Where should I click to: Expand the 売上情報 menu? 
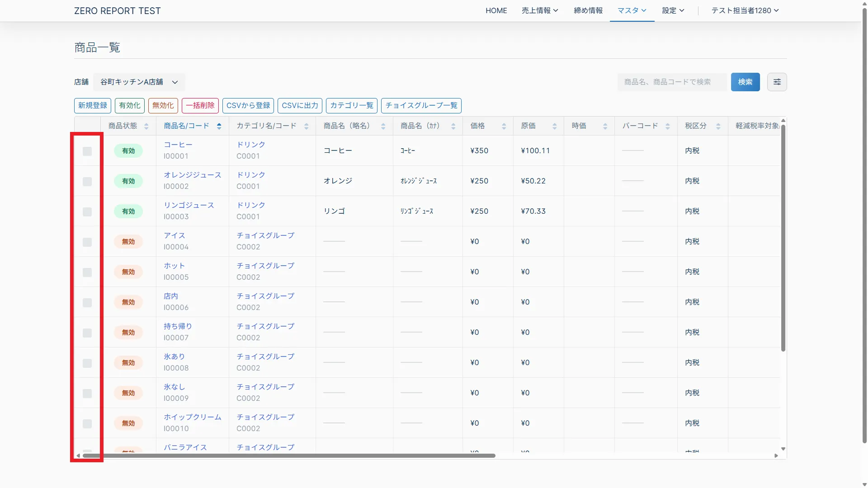click(540, 10)
